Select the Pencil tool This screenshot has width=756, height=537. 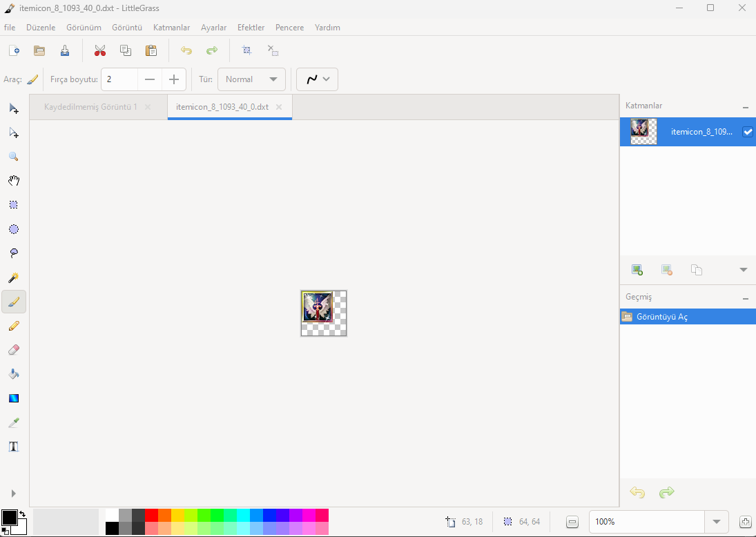[x=14, y=326]
